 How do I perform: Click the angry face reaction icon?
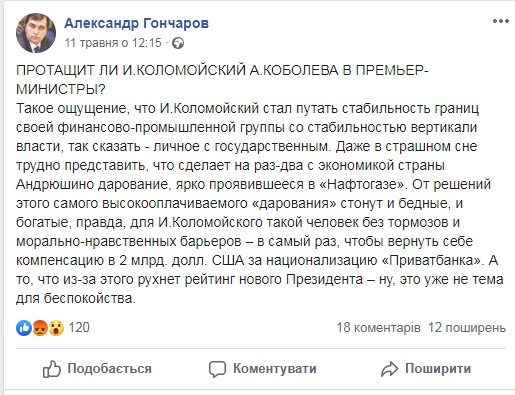pyautogui.click(x=40, y=328)
